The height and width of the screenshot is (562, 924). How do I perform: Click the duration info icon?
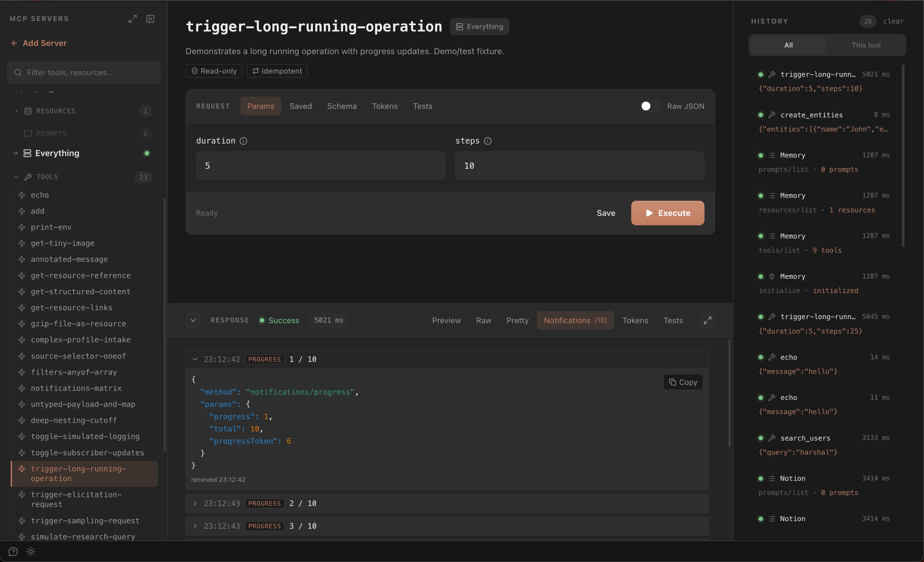click(243, 141)
